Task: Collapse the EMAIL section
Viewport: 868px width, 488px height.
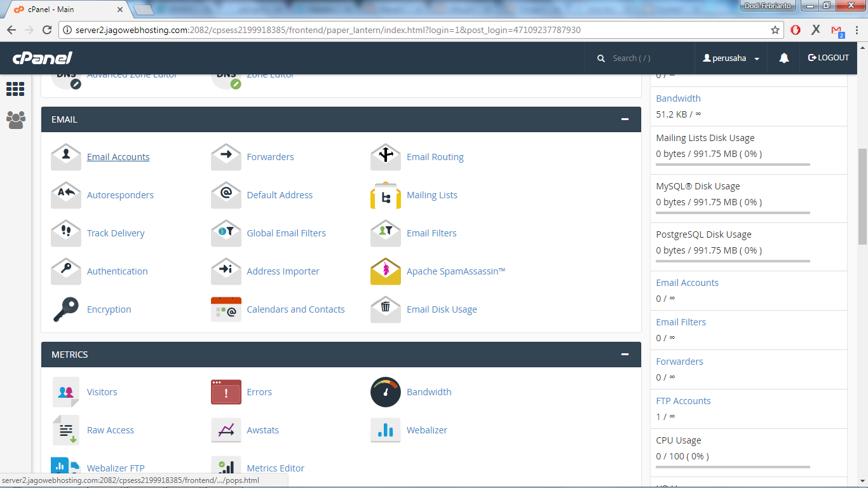Action: (x=625, y=119)
